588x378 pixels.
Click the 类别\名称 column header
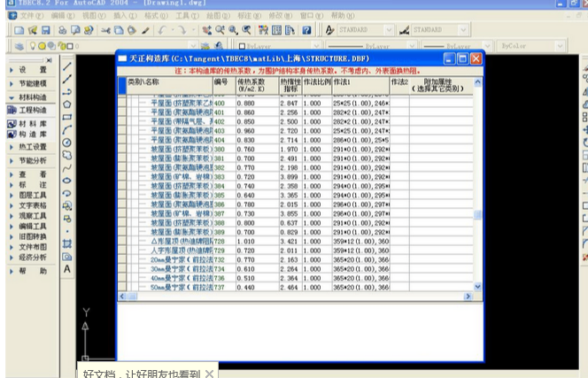coord(170,86)
